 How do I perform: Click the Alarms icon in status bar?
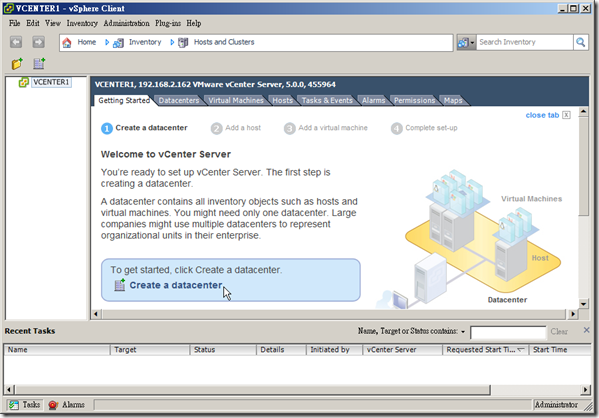tap(53, 405)
